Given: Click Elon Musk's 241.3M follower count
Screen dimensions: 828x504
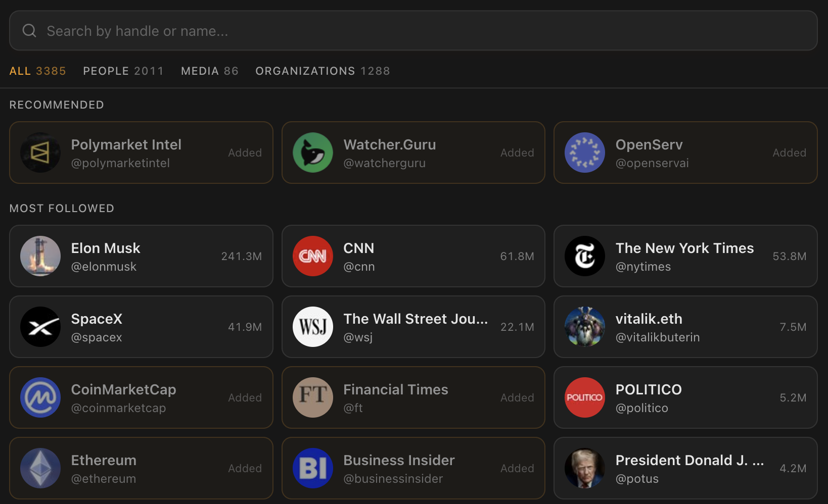Looking at the screenshot, I should (x=242, y=256).
